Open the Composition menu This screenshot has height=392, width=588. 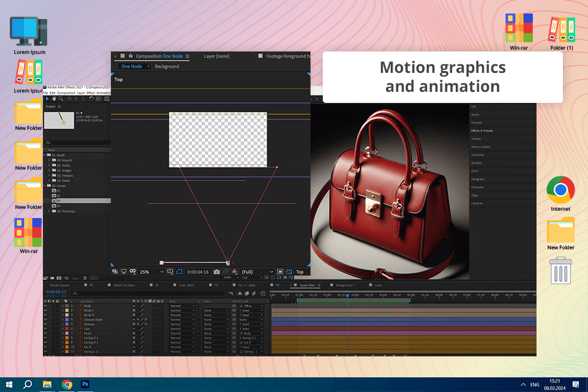pos(66,92)
